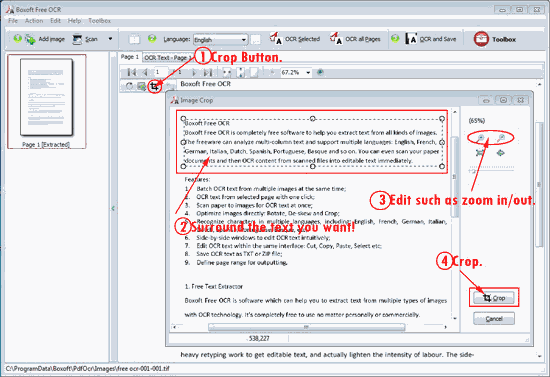This screenshot has height=377, width=550.
Task: Click the green double-arrow icon in Image Crop
Action: (501, 153)
